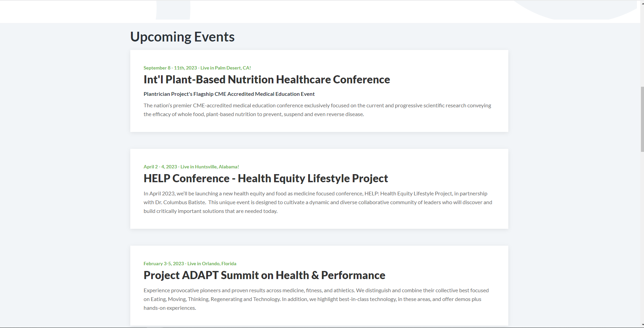Click the scroll-down arrow of the page scrollbar
The image size is (644, 328).
tap(642, 325)
